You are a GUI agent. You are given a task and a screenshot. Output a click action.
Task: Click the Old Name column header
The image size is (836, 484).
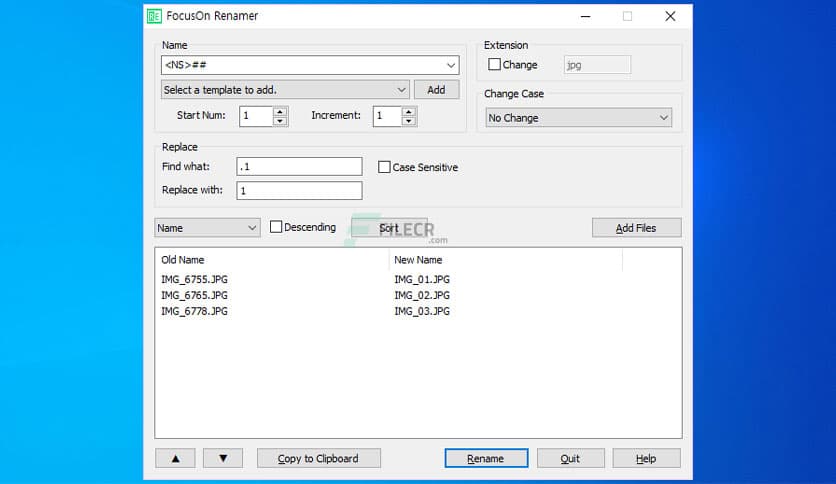click(x=272, y=260)
